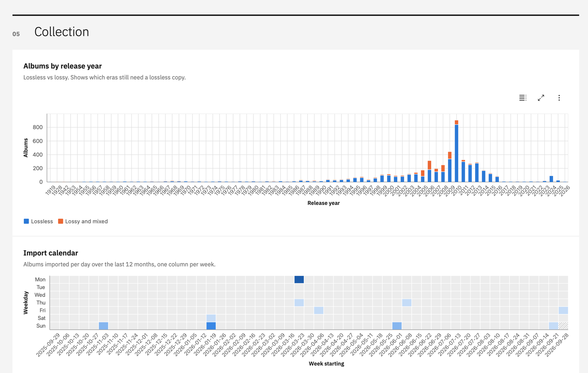Click the hatched Sunday cell for week 2026-09-28
The image size is (588, 373).
pyautogui.click(x=563, y=326)
